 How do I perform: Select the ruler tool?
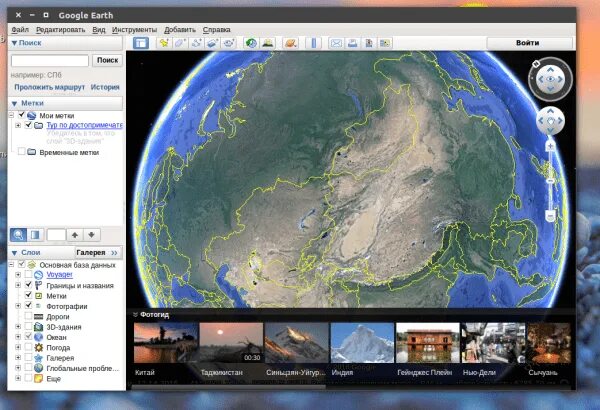coord(314,43)
